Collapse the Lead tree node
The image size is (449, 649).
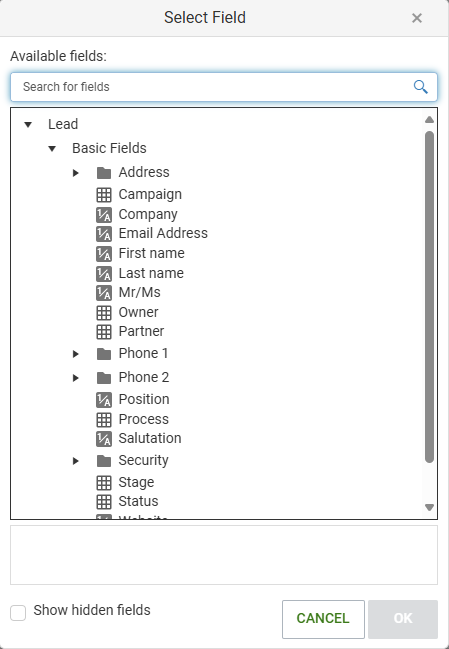tap(28, 124)
